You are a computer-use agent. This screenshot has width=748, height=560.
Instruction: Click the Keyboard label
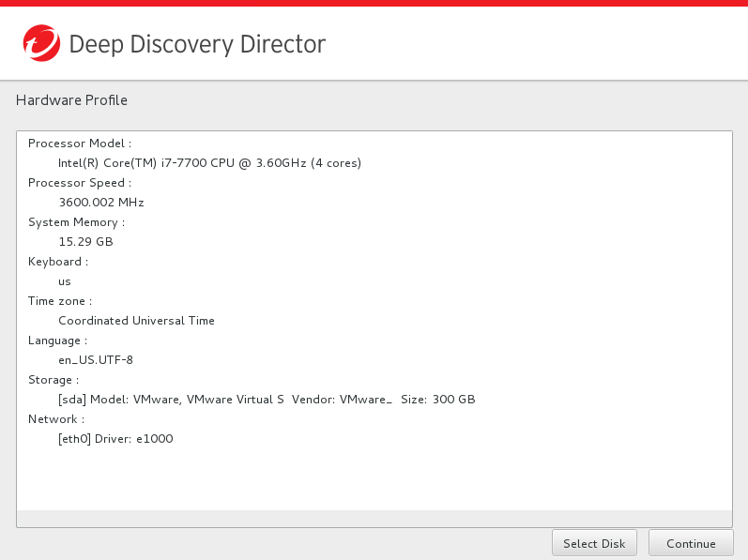pyautogui.click(x=58, y=262)
